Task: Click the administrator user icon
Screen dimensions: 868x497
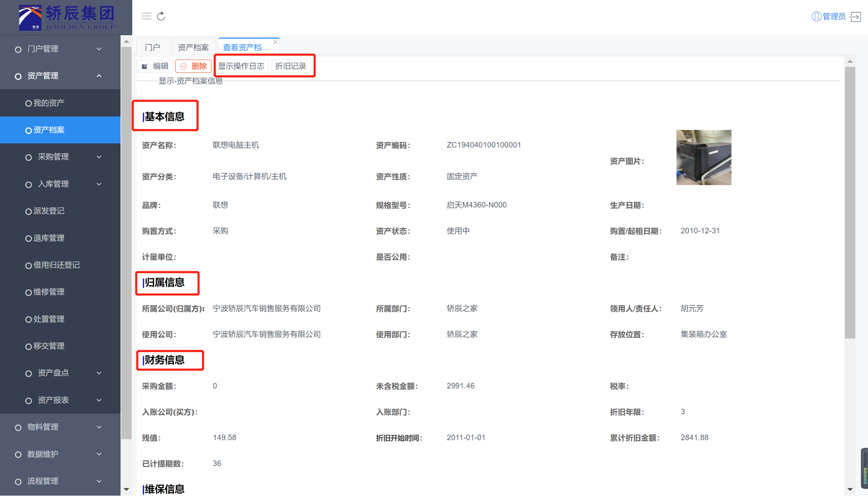Action: (x=816, y=17)
